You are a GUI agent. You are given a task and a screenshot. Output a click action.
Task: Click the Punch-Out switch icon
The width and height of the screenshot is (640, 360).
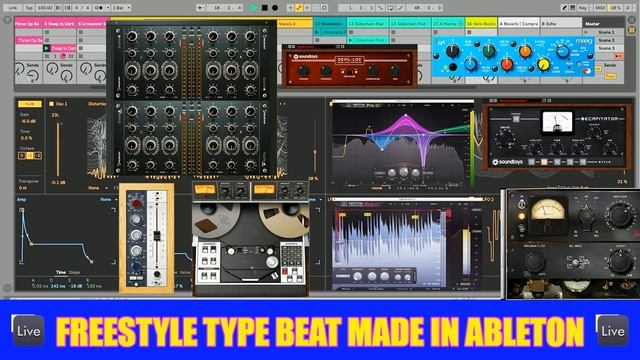(x=401, y=8)
